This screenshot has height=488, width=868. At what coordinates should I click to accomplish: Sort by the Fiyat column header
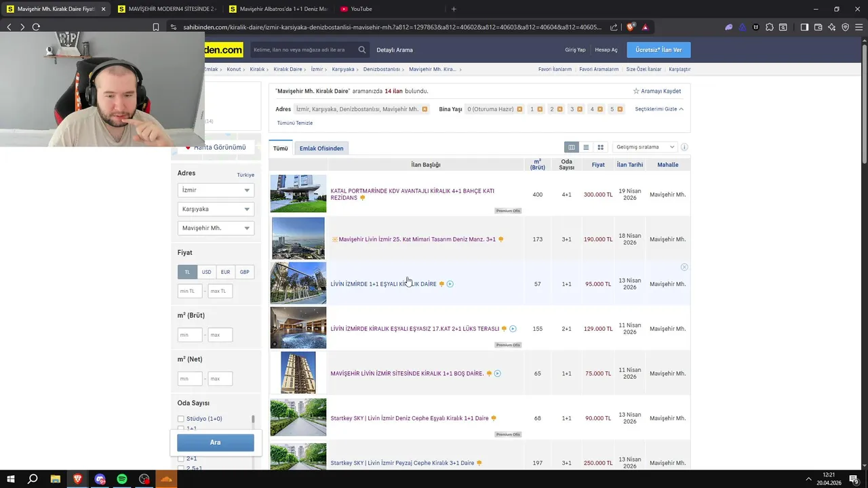(598, 165)
